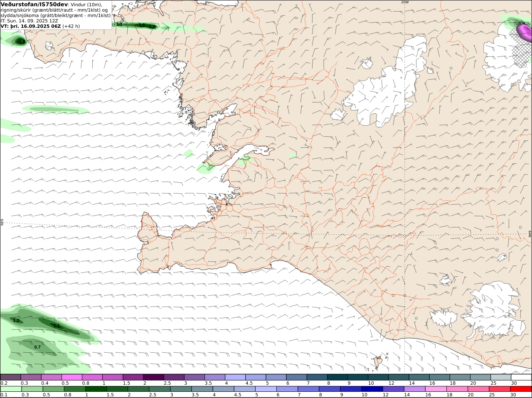Click the 9 dark teal sleet/snow swatch
Image resolution: width=532 pixels, height=398 pixels.
[x=358, y=377]
